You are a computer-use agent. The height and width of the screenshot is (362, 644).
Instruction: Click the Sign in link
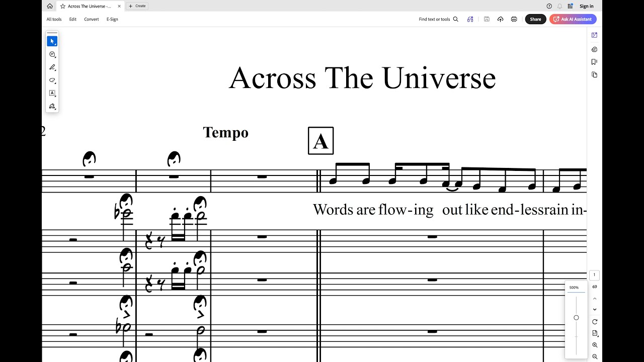tap(587, 6)
